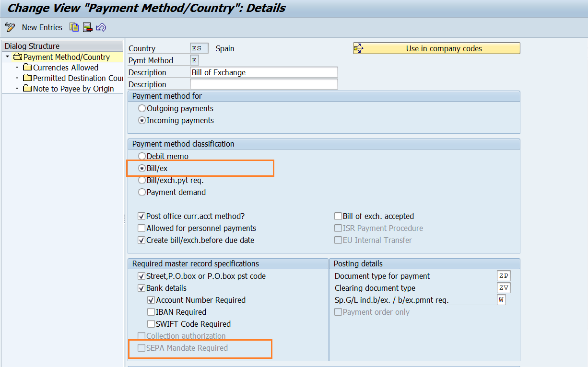Select the Bill/ex radio button
Screen dimensions: 588x367
tap(142, 168)
